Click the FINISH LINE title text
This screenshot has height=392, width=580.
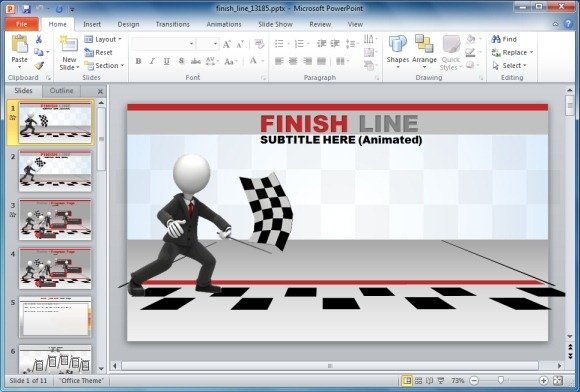pos(339,124)
